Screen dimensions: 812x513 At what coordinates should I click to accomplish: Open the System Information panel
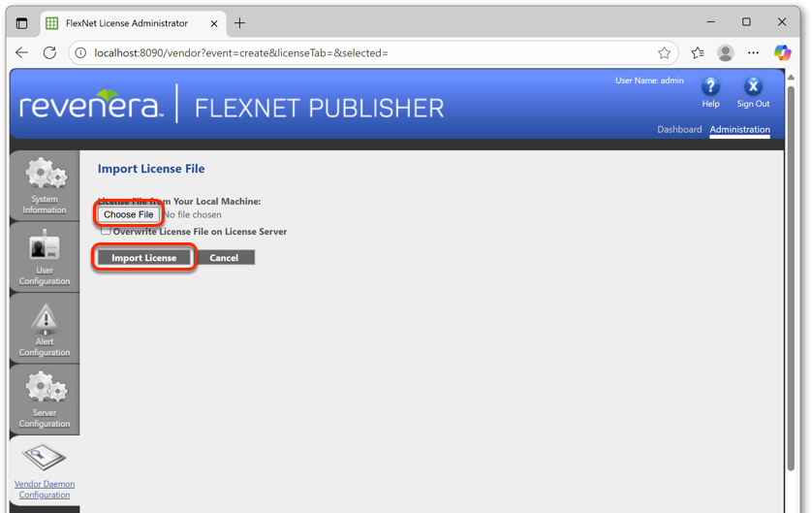[45, 185]
